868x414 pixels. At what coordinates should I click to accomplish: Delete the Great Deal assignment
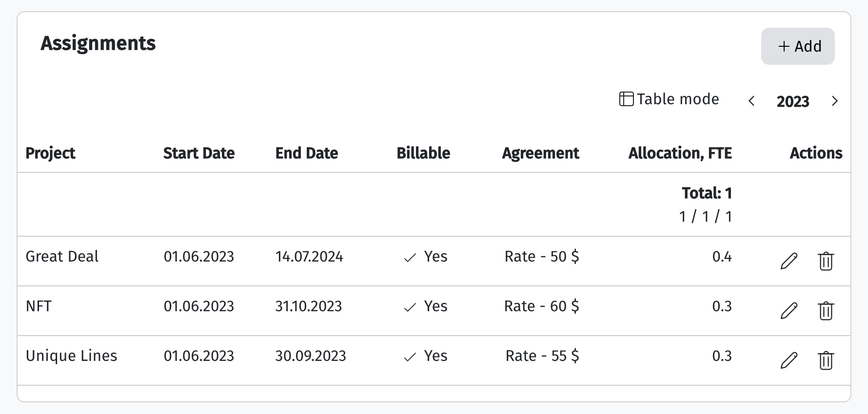(x=826, y=261)
